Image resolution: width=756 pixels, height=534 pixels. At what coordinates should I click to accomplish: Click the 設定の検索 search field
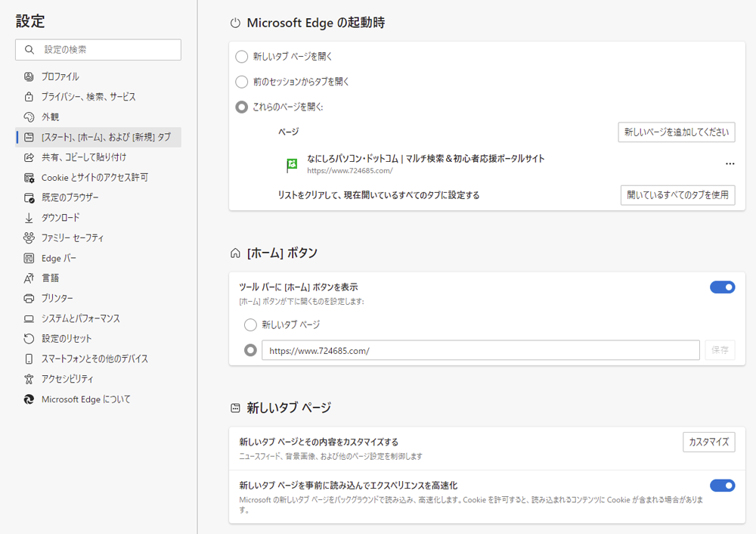tap(98, 50)
